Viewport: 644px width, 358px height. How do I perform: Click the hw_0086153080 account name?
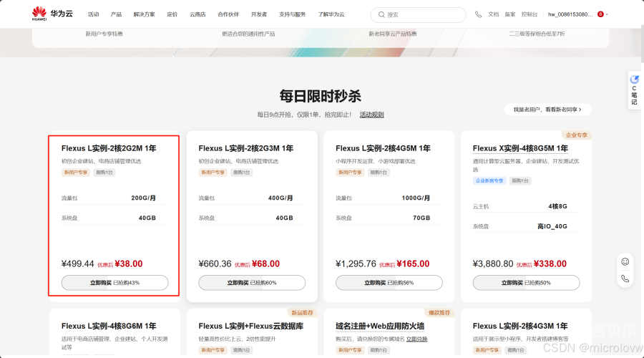click(x=570, y=14)
